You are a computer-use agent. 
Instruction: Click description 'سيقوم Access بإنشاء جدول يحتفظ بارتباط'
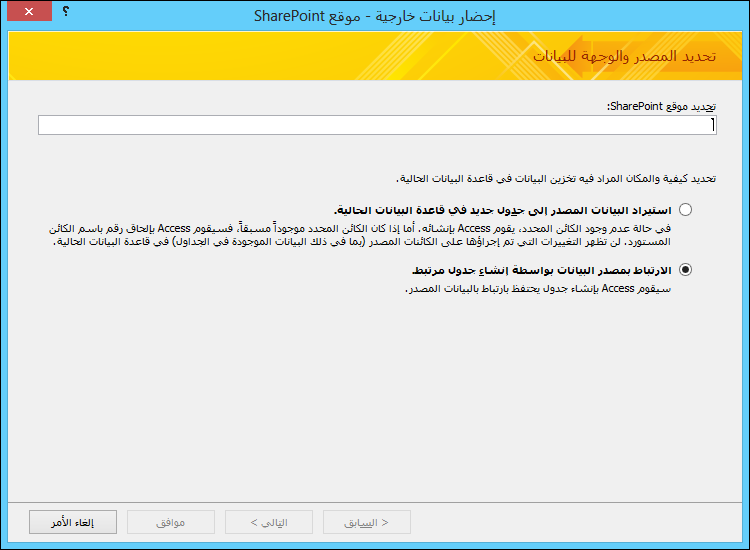pos(538,288)
